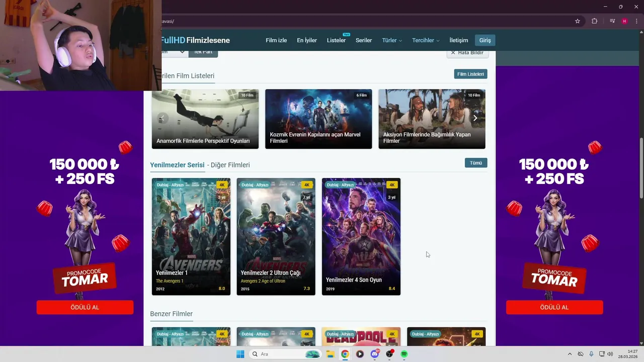Click the Giriş login button
This screenshot has height=362, width=644.
pos(485,40)
